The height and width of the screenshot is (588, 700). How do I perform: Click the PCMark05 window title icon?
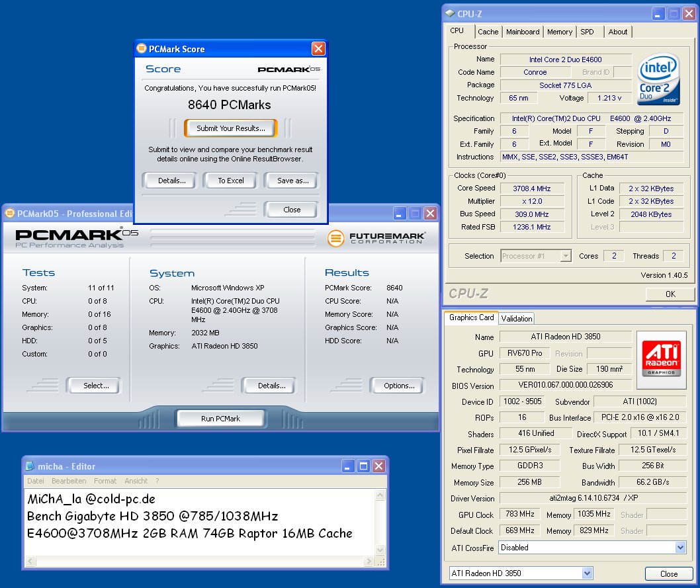tap(10, 213)
